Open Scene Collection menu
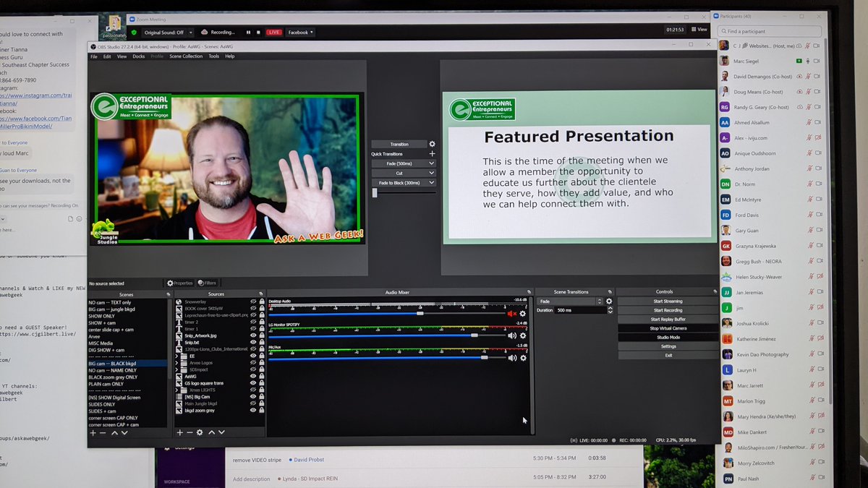 [x=186, y=56]
